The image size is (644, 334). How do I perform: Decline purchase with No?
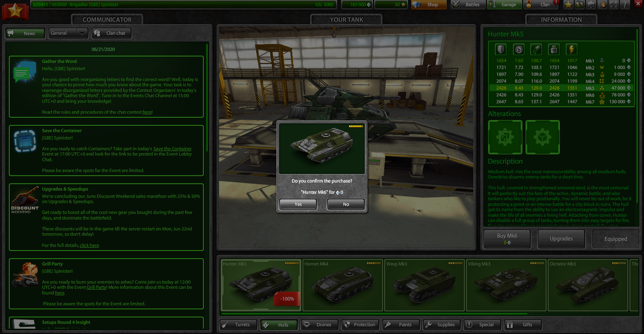pyautogui.click(x=346, y=204)
